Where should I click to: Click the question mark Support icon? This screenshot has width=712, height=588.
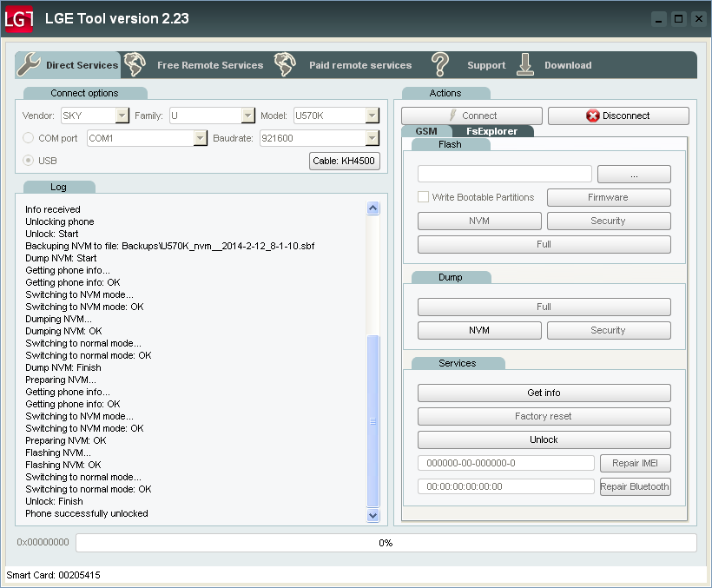point(439,64)
